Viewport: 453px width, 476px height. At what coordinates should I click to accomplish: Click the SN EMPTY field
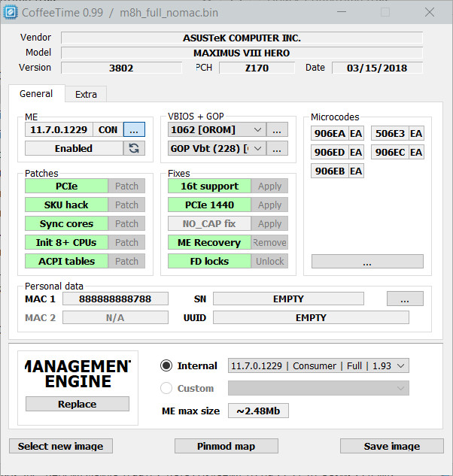(x=288, y=299)
